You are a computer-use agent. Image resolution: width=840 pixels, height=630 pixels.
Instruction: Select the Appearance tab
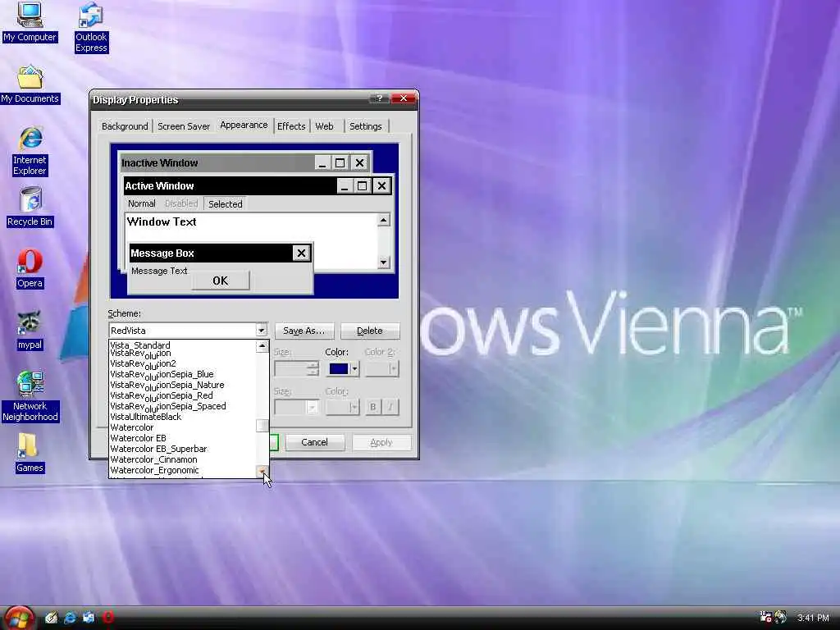click(x=244, y=125)
